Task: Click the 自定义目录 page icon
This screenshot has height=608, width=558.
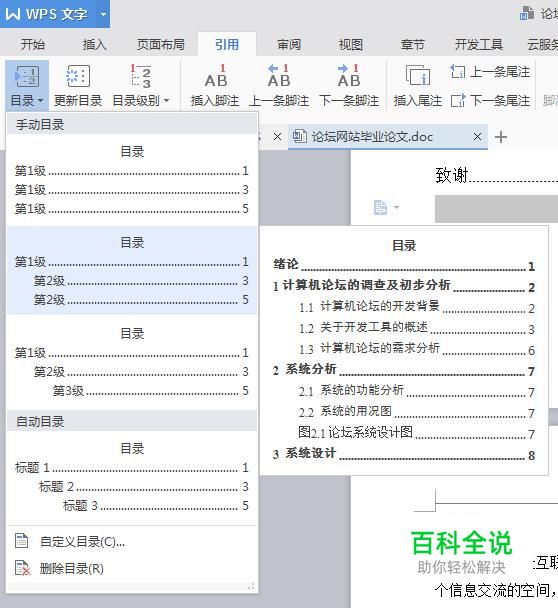Action: [x=21, y=541]
